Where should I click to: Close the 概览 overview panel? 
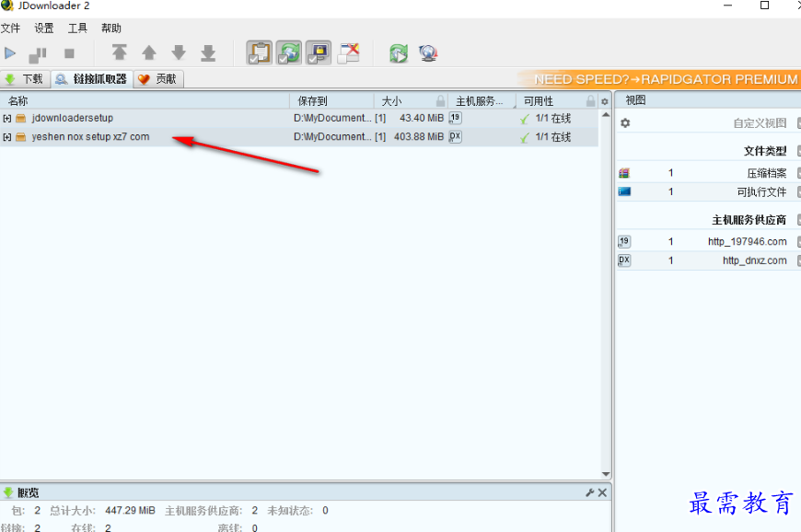click(x=603, y=492)
